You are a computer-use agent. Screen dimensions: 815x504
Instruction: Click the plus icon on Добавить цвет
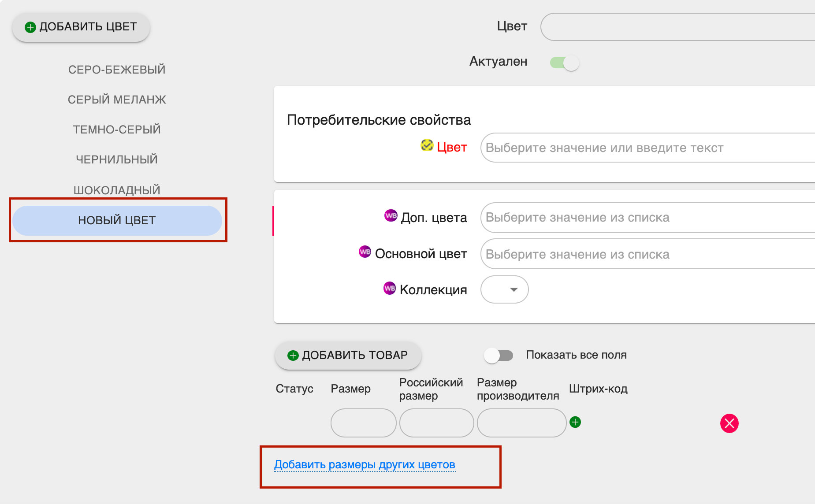(x=30, y=27)
